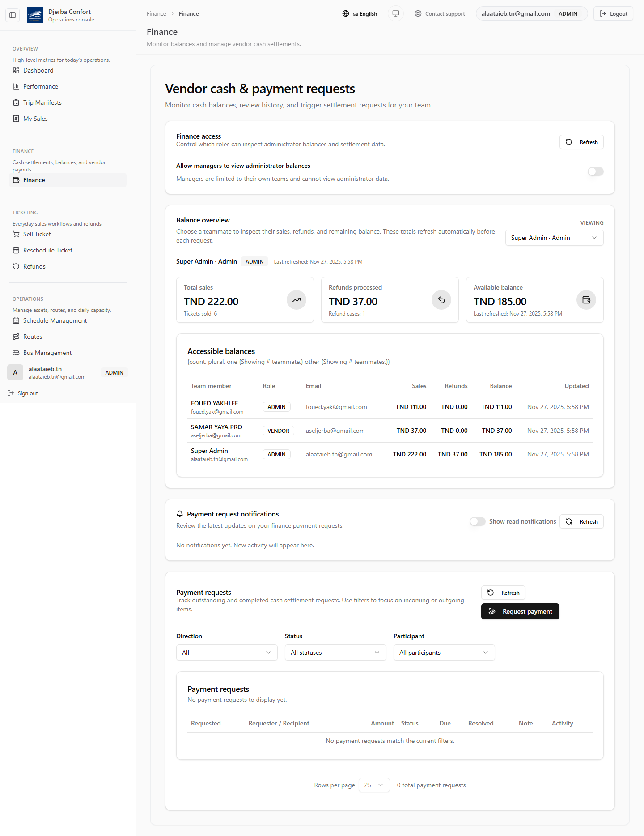Screen dimensions: 644x836
Task: Click the globe language icon
Action: click(346, 13)
